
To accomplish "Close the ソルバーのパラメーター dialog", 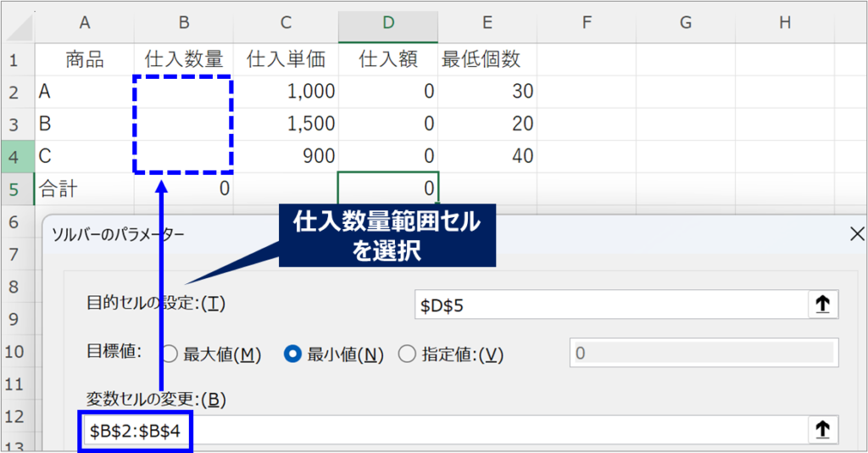I will 856,235.
